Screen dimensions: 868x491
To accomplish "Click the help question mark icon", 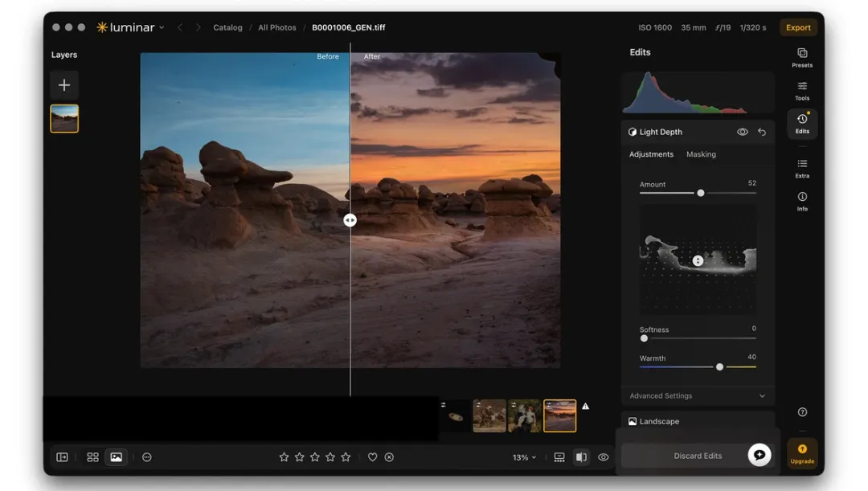I will click(x=802, y=411).
